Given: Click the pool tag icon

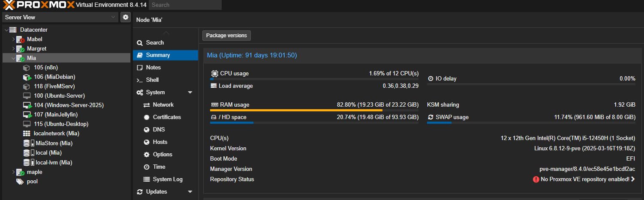Looking at the screenshot, I should click(x=20, y=182).
